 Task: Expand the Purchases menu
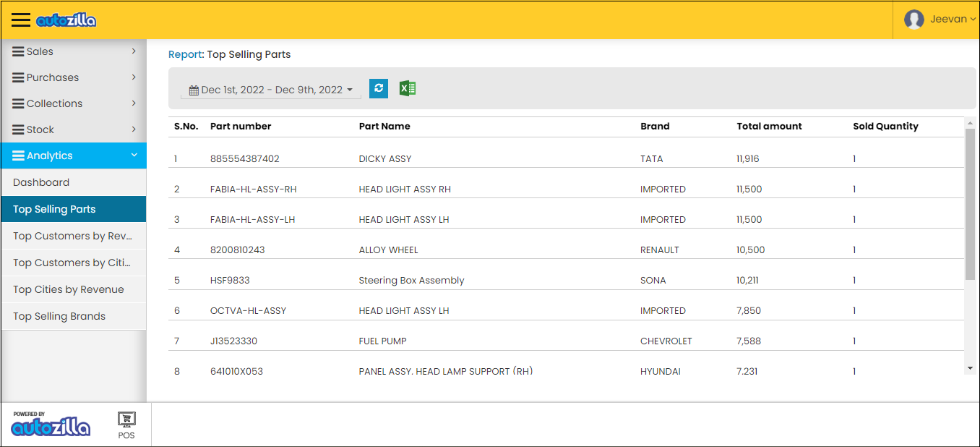pyautogui.click(x=74, y=77)
